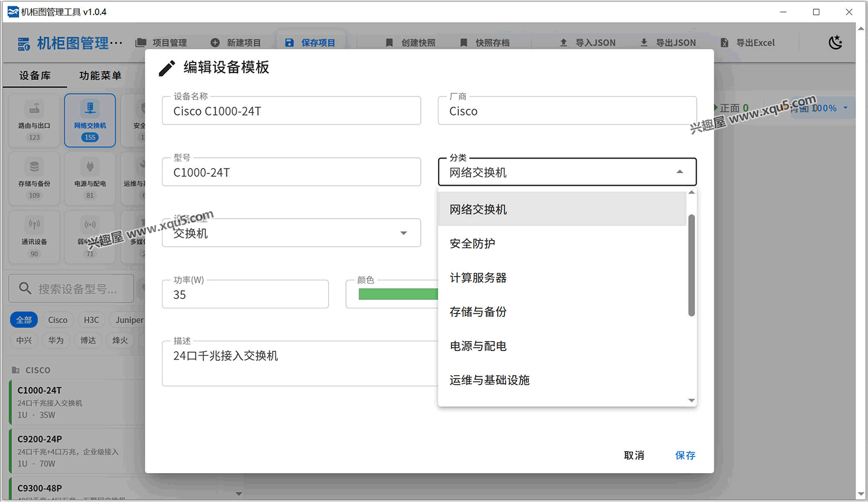Click the 新建项目 plus icon
Image resolution: width=868 pixels, height=502 pixels.
pyautogui.click(x=215, y=43)
